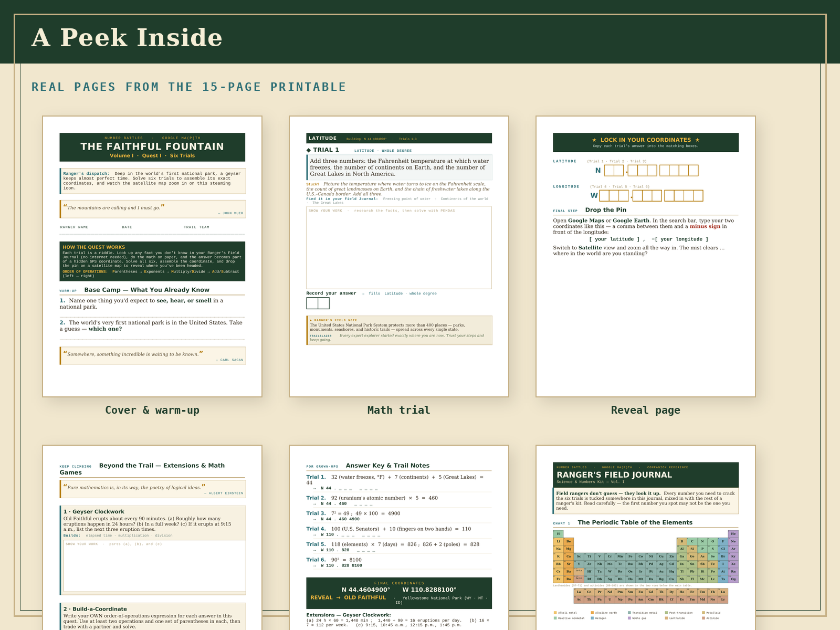Click the 'Metalloid' legend swatch
The image size is (840, 630).
[703, 613]
